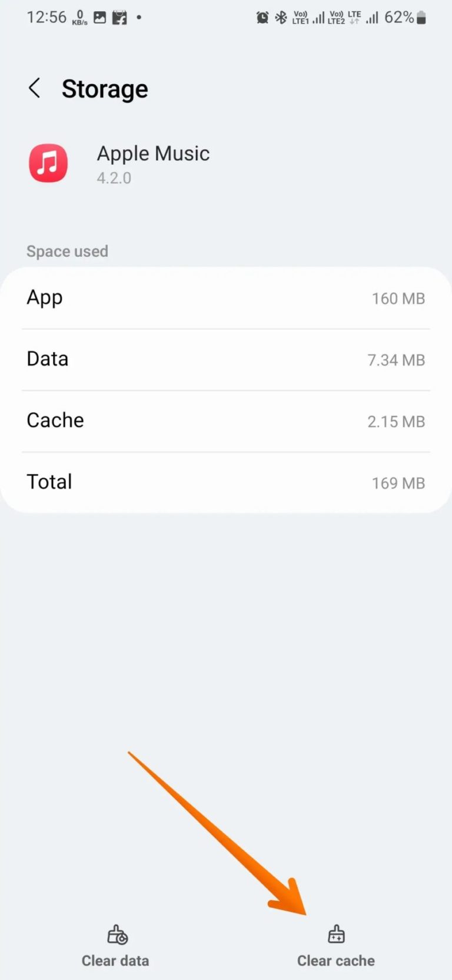
Task: Tap the Bluetooth status icon
Action: click(x=281, y=18)
